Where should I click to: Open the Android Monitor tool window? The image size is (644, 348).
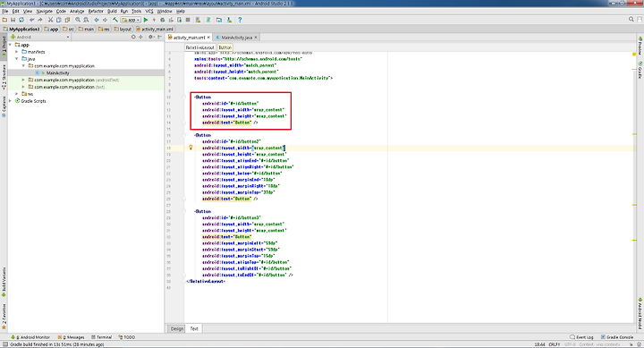click(x=30, y=337)
